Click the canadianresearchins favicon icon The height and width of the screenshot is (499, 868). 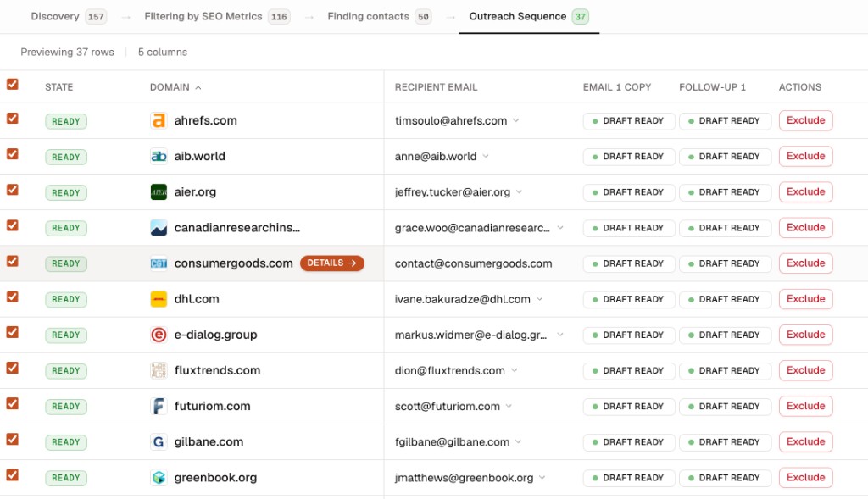[159, 228]
